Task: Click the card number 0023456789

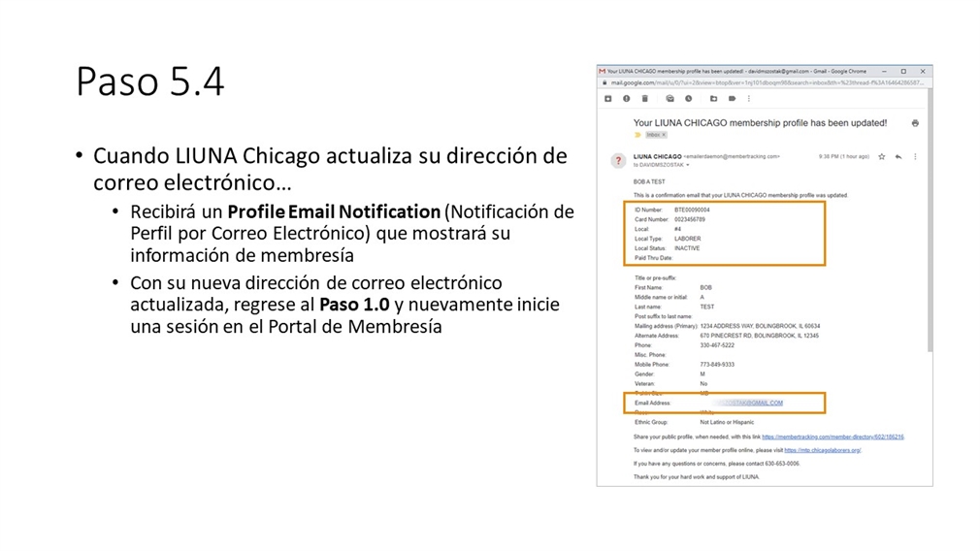Action: click(689, 219)
